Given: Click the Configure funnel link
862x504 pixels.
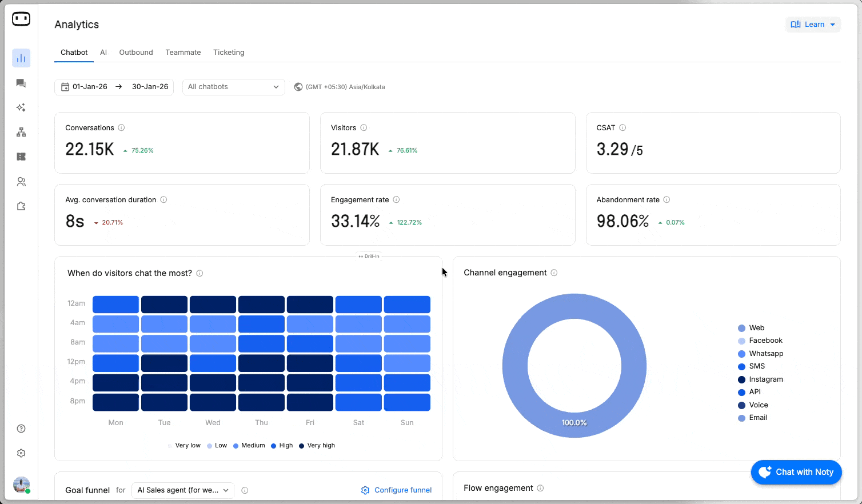Looking at the screenshot, I should (396, 490).
